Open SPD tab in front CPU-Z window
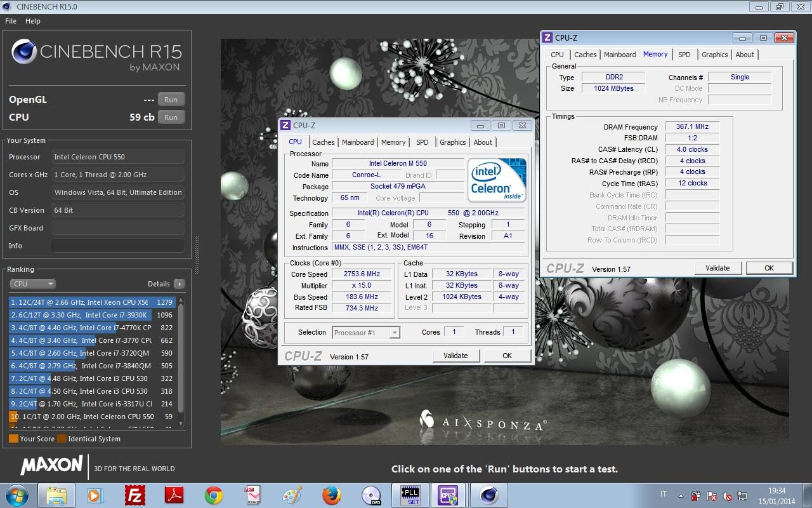 click(422, 142)
